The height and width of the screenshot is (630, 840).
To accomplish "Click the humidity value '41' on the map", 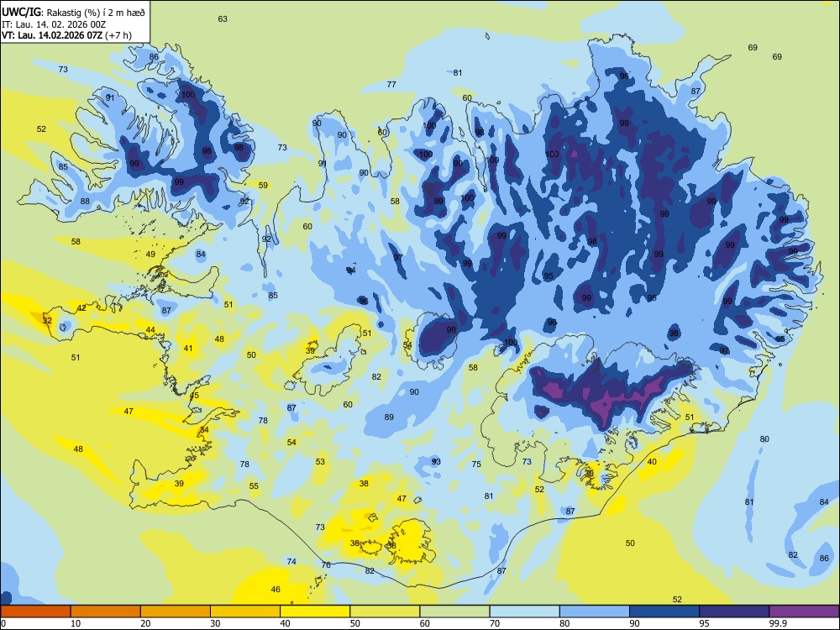I will tap(188, 349).
